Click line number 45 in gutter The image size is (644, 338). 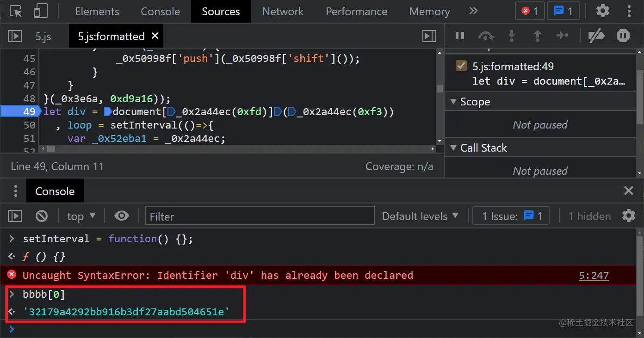point(29,59)
